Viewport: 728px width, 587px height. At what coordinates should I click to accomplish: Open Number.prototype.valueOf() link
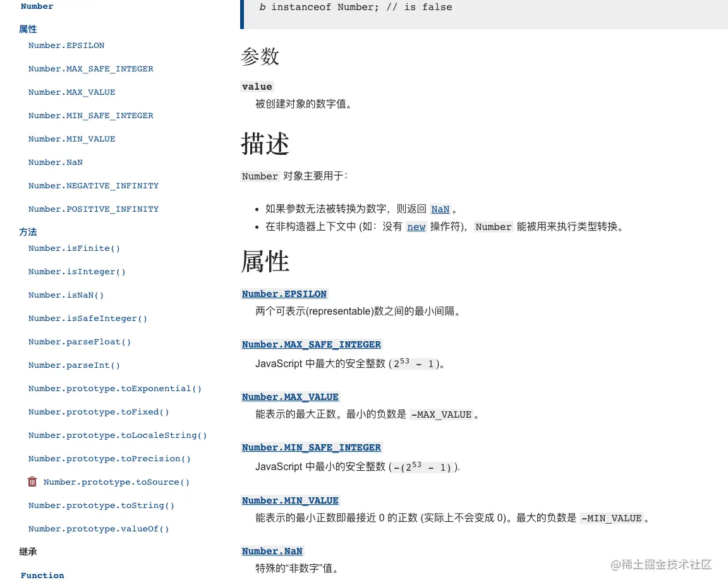(x=99, y=529)
